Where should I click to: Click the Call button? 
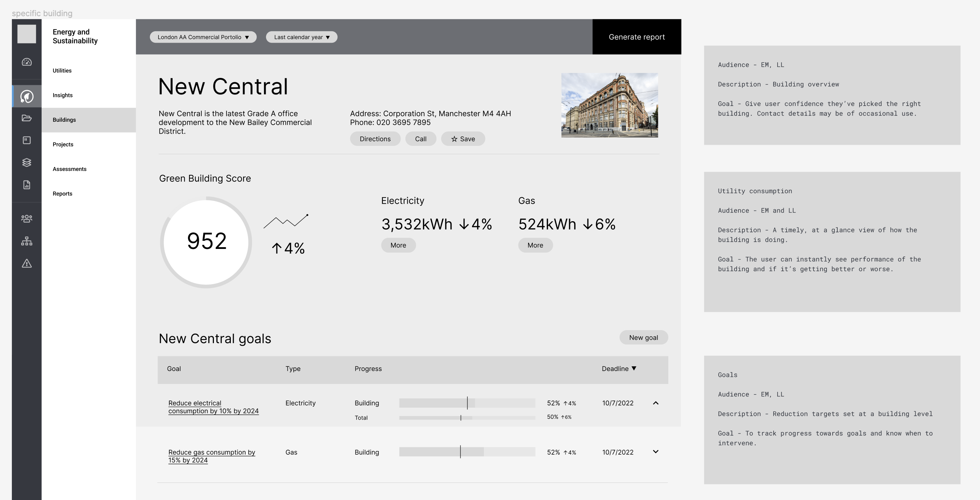click(x=421, y=139)
